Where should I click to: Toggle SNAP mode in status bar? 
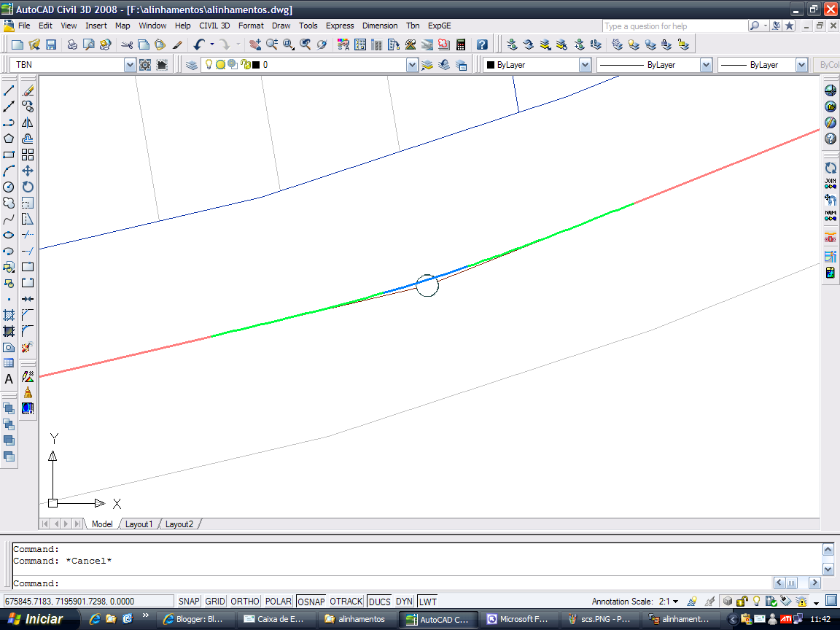coord(189,602)
